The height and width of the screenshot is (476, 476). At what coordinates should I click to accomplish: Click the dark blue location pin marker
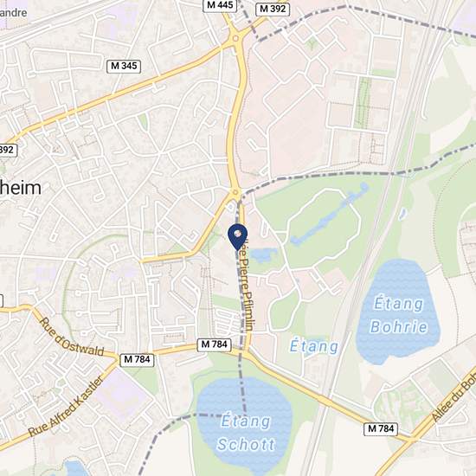click(237, 237)
